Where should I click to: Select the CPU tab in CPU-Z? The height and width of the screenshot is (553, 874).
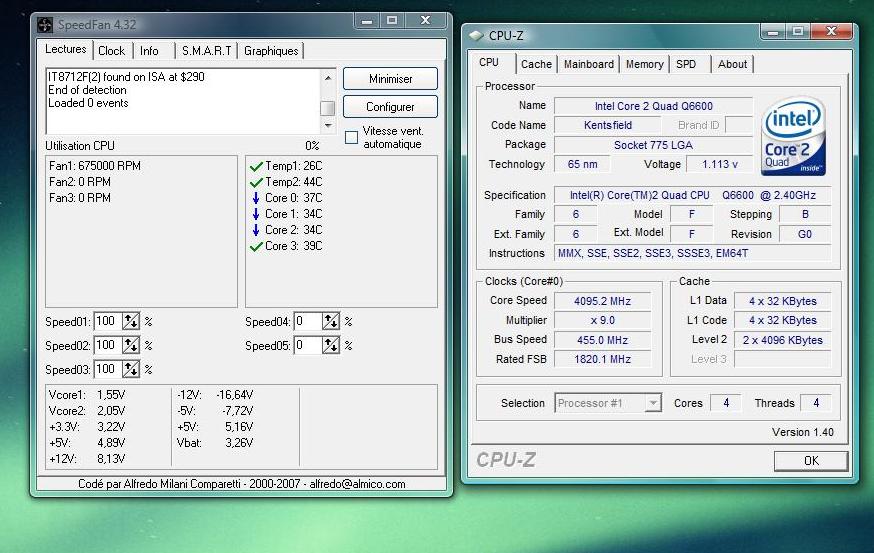489,62
